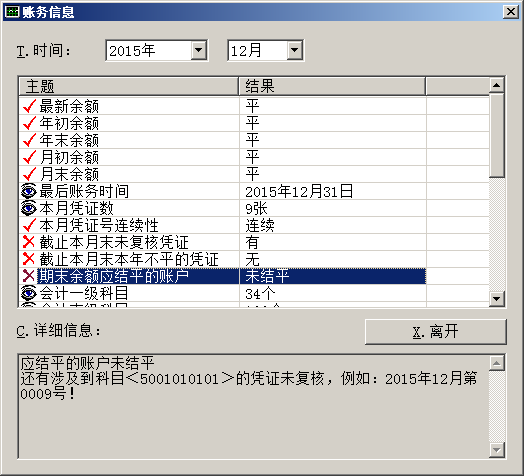Click the red checkmark beside 年初余额

(29, 123)
